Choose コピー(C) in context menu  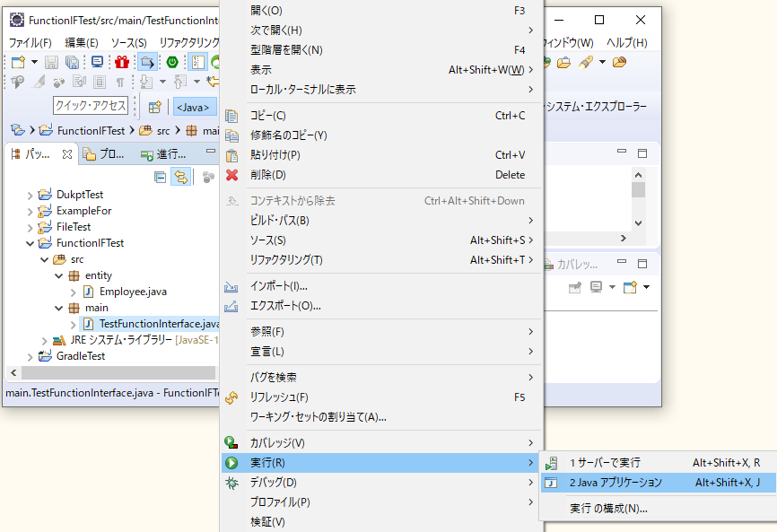382,116
